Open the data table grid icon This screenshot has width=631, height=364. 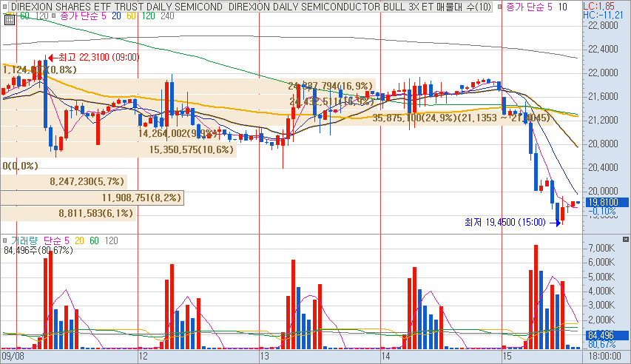tap(10, 20)
